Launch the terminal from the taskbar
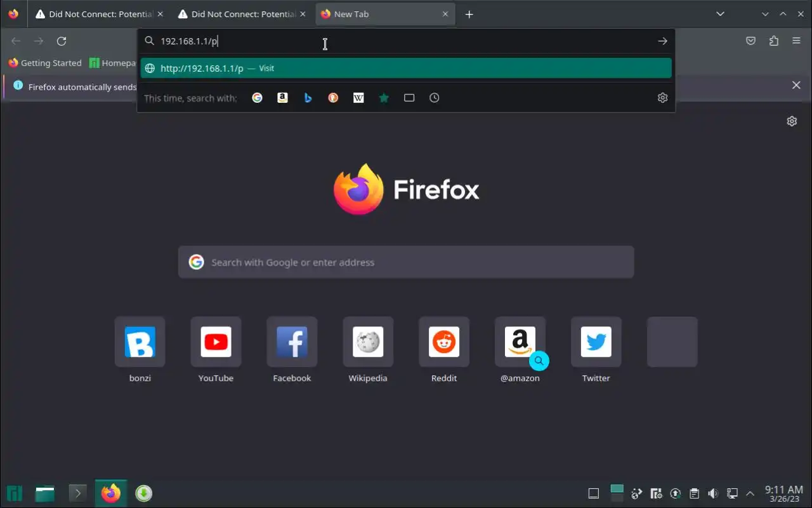The image size is (812, 508). (x=77, y=493)
